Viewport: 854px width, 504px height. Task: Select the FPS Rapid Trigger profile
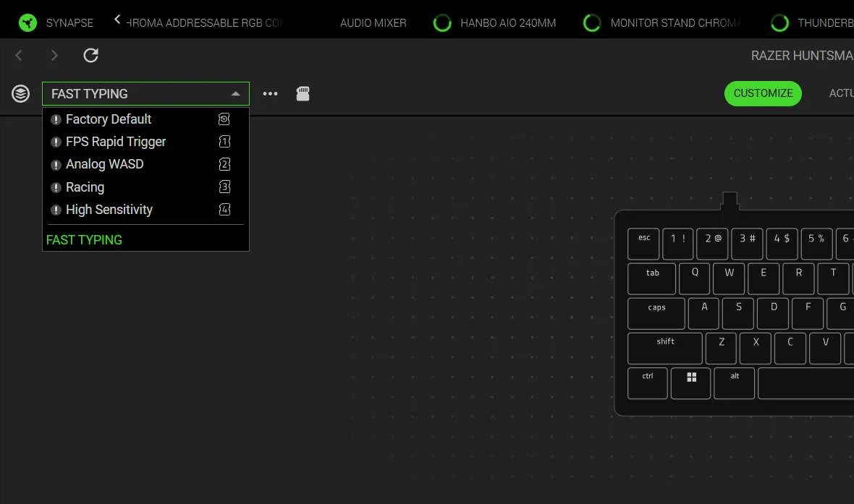(x=146, y=142)
